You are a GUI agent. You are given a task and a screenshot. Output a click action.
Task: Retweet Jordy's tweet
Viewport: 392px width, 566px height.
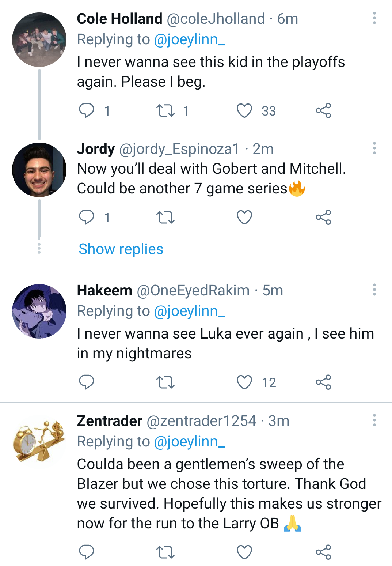[165, 218]
